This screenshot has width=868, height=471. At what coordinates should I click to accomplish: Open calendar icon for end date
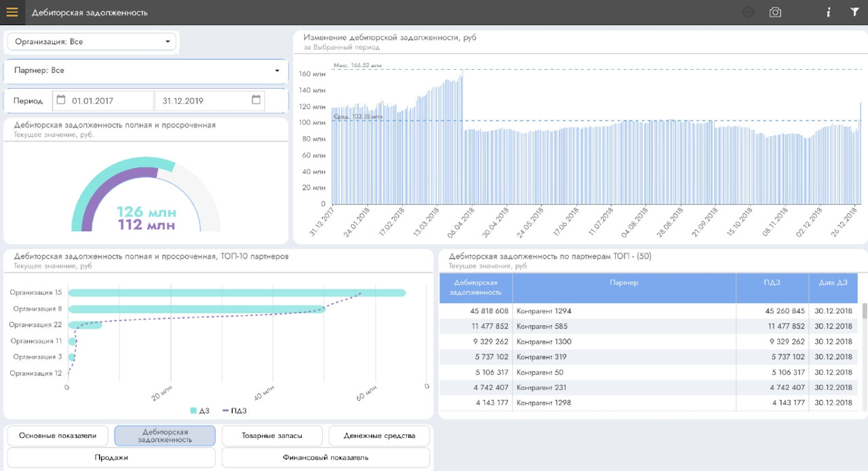point(256,100)
